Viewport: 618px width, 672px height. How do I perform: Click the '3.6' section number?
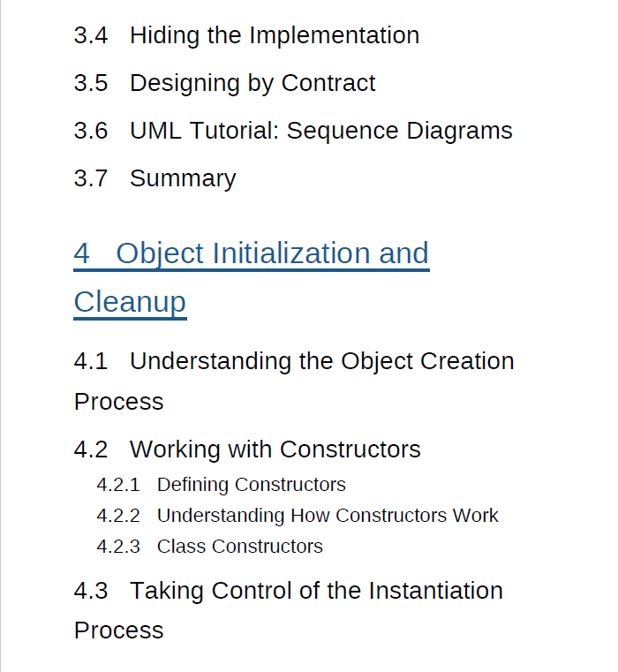(91, 131)
